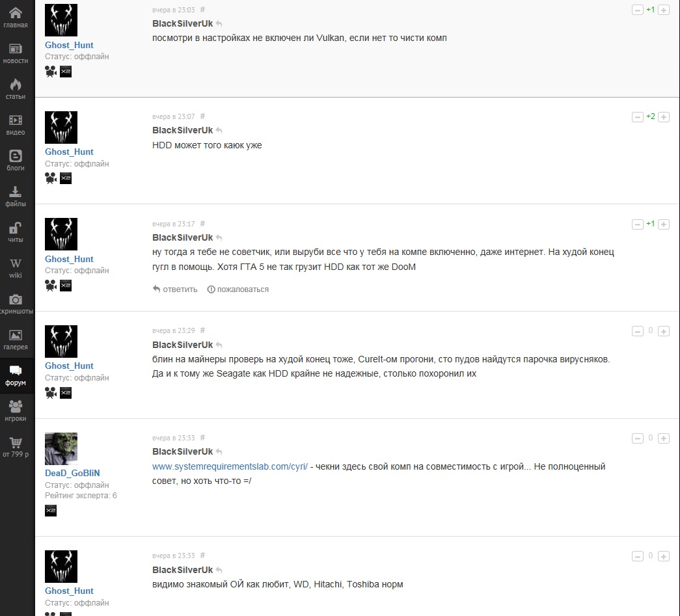680x616 pixels.
Task: Downvote the 23:07 HDD comment
Action: (x=638, y=117)
